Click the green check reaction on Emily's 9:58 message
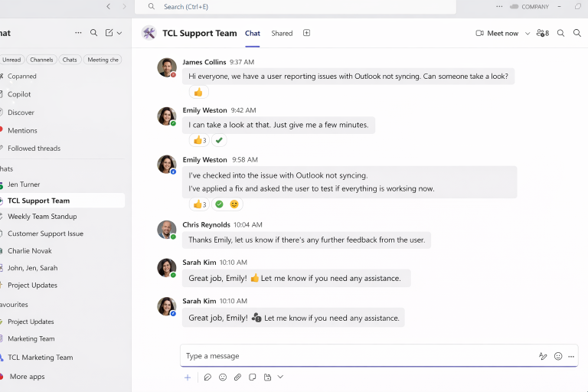This screenshot has width=588, height=392. (x=220, y=204)
